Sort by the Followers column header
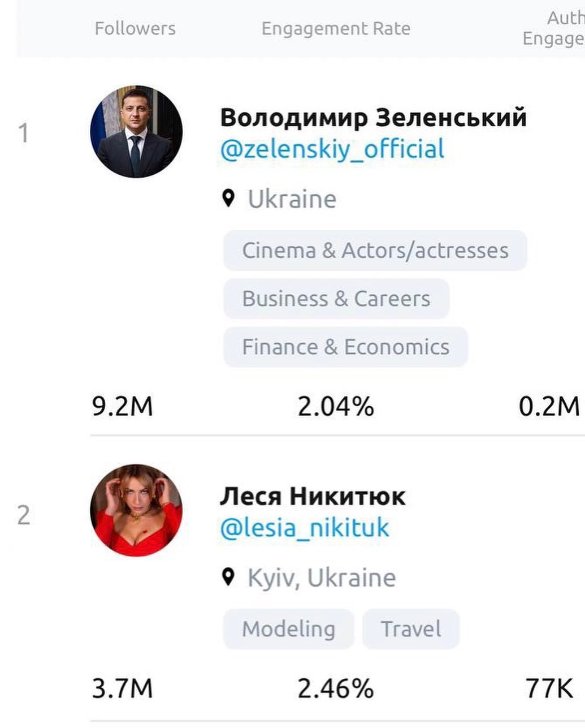Viewport: 585px width, 728px height. [x=135, y=28]
